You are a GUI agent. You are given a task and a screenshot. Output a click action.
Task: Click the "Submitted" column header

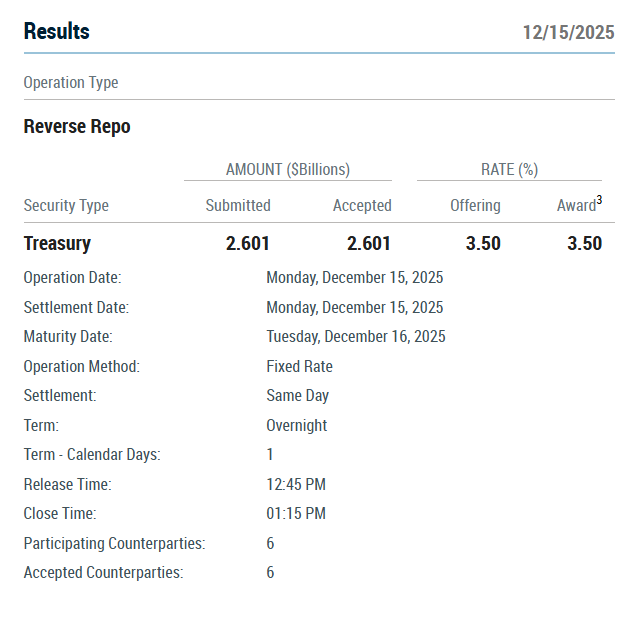pos(238,205)
